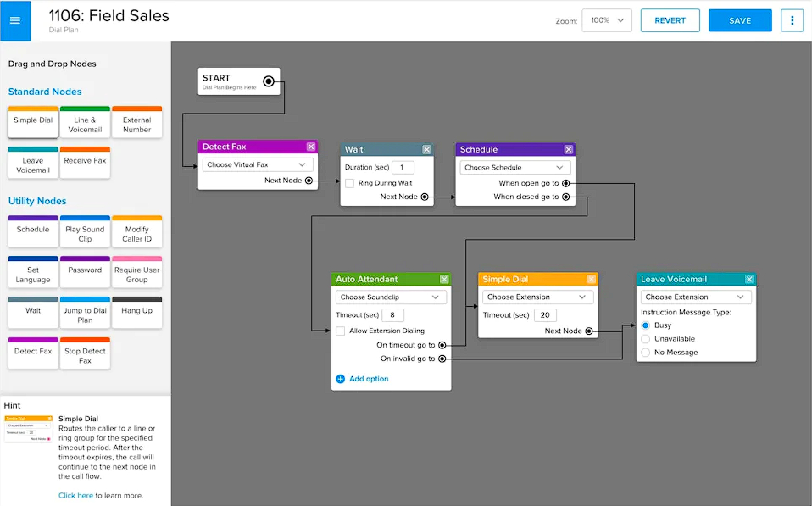
Task: Expand the Choose Virtual Fax dropdown
Action: (x=258, y=164)
